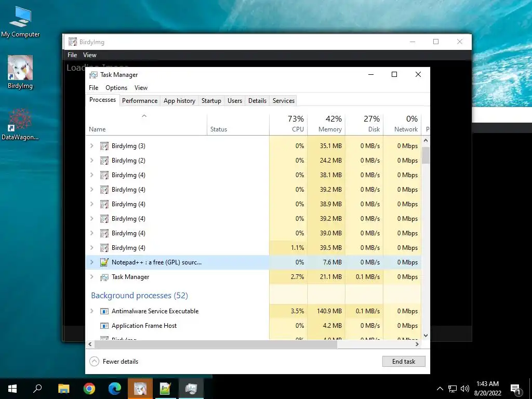The image size is (532, 399).
Task: Open the taskbar clock showing 1:43 AM
Action: [x=487, y=389]
